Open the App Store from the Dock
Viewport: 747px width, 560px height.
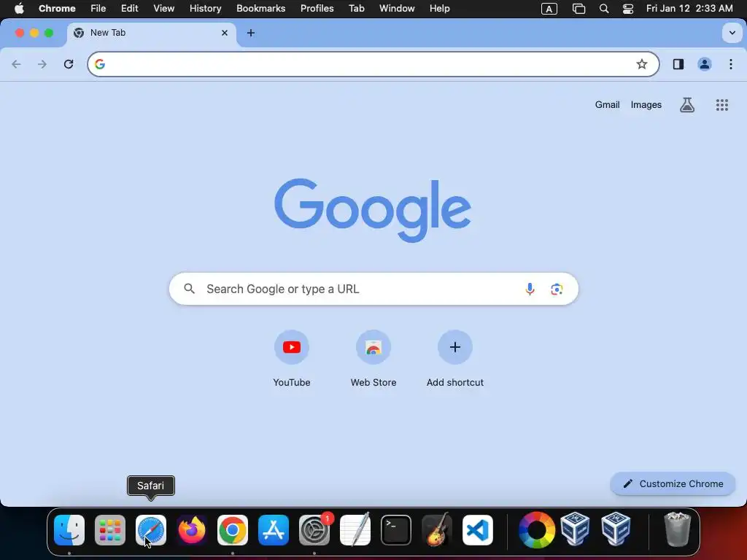pyautogui.click(x=274, y=530)
